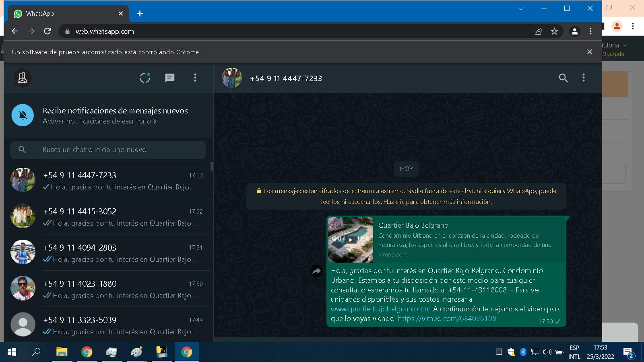This screenshot has width=644, height=362.
Task: Open the www.quartierbajobelgrano.com link
Action: point(381,309)
